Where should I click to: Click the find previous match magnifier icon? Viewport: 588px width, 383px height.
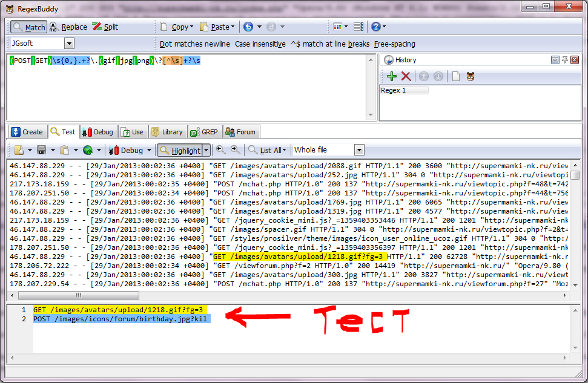[x=221, y=150]
